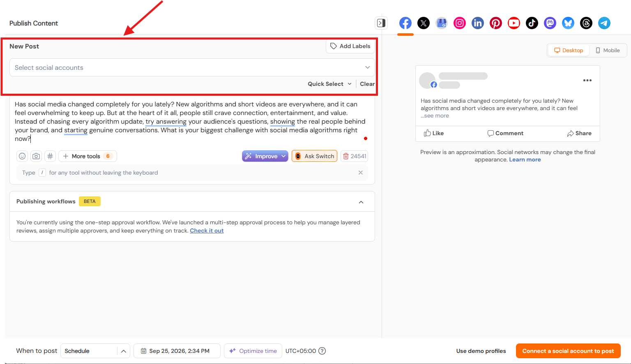Dismiss the keyboard shortcut tip
The height and width of the screenshot is (364, 631).
coord(361,173)
